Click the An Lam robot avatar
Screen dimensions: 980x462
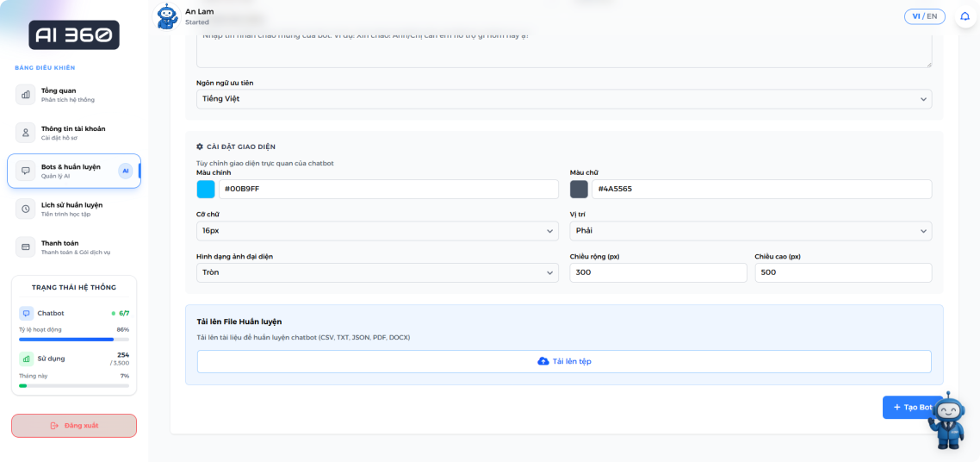tap(167, 16)
